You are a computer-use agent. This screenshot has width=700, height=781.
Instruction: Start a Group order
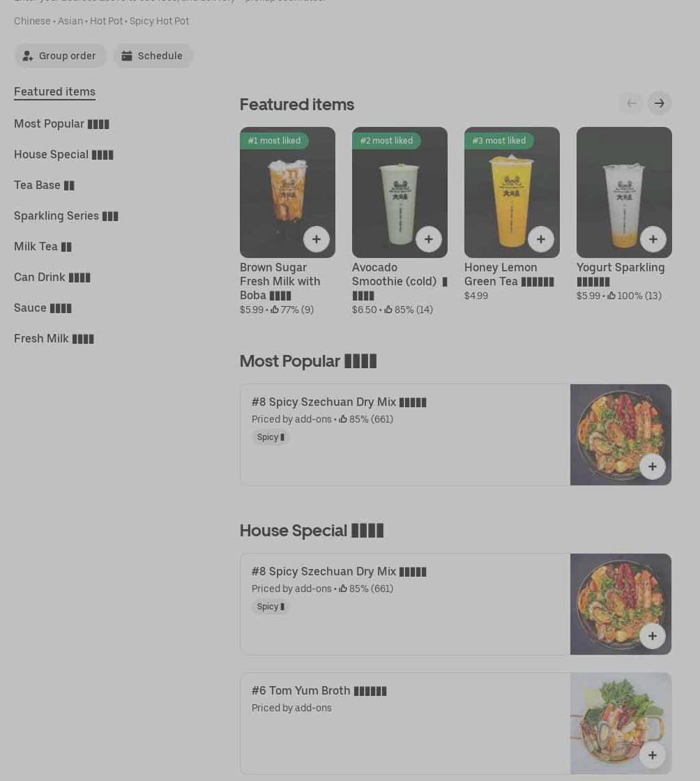coord(60,56)
